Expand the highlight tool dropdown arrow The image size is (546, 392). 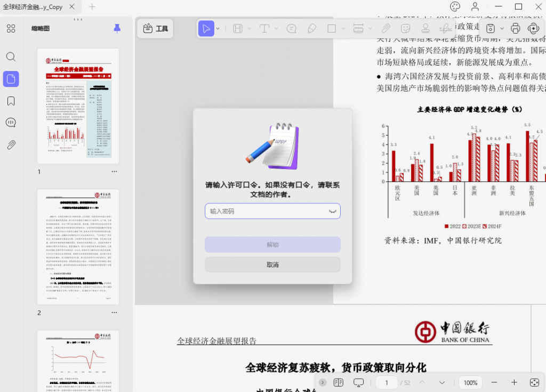point(250,28)
